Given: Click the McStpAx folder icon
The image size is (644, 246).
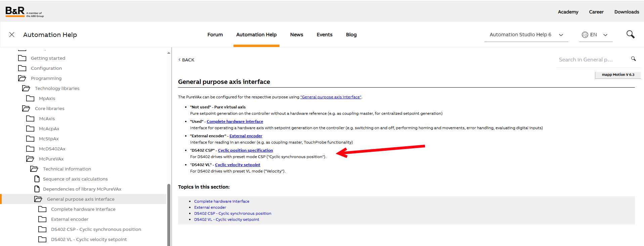Looking at the screenshot, I should [x=30, y=139].
